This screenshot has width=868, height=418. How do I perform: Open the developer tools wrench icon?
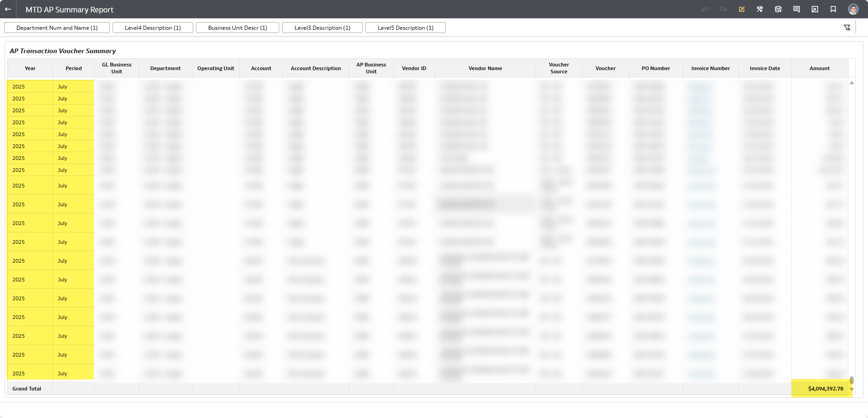pos(760,9)
